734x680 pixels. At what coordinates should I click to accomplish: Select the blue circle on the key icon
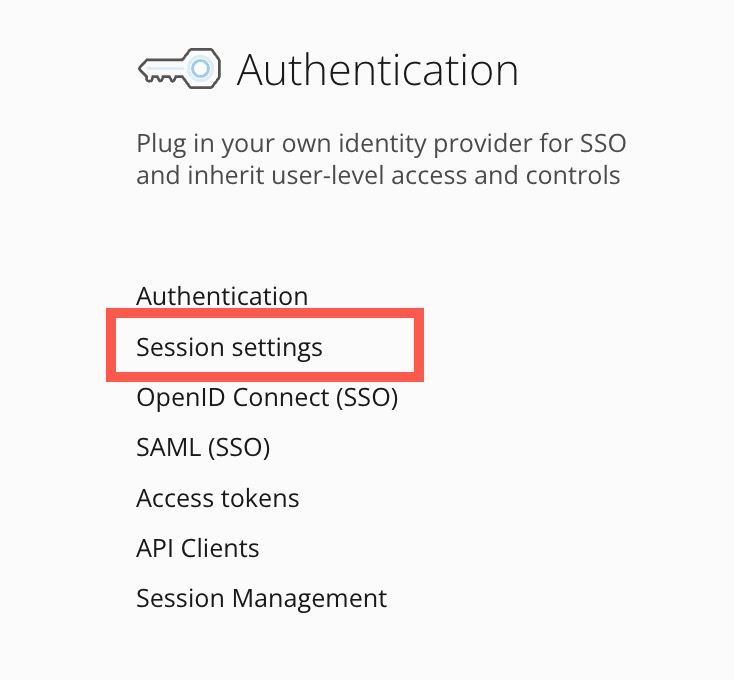pyautogui.click(x=201, y=69)
